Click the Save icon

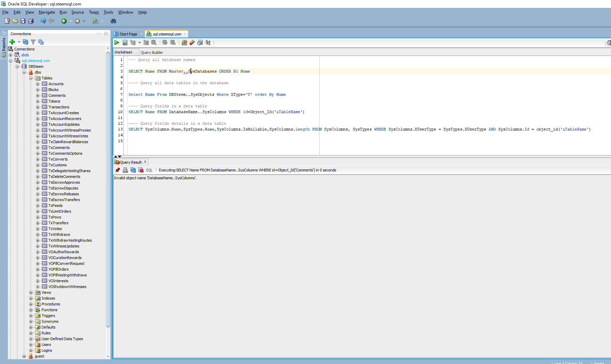click(23, 21)
